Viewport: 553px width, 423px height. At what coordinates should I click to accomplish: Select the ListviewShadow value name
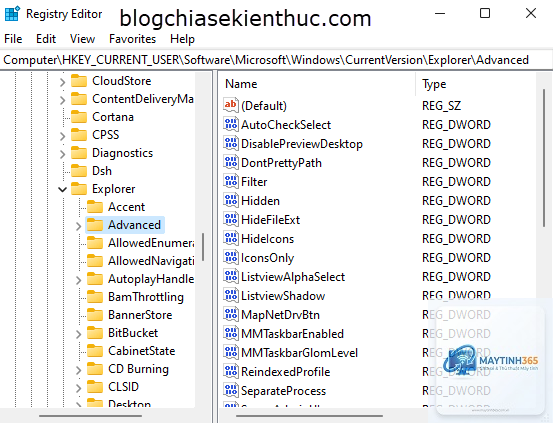[x=283, y=296]
